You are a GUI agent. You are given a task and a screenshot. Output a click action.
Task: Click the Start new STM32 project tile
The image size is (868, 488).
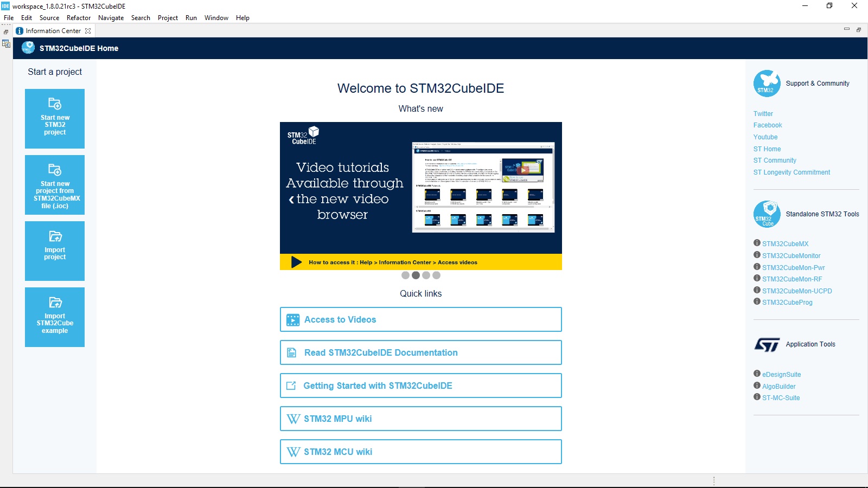click(55, 119)
